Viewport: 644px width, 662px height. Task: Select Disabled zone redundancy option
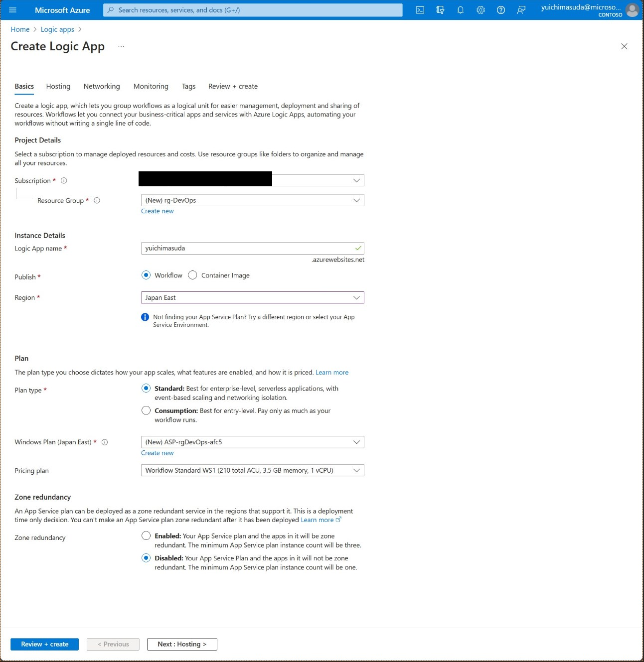pyautogui.click(x=146, y=558)
